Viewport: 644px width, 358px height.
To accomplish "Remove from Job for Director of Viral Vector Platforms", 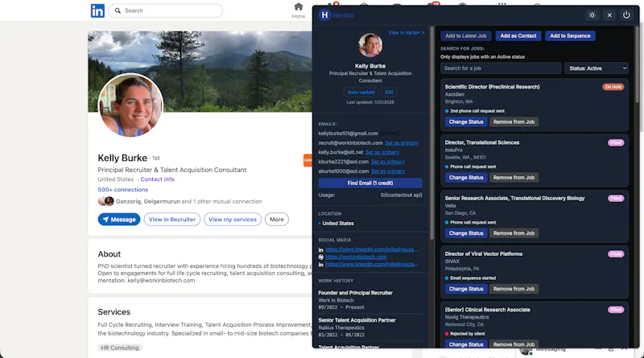I will 514,289.
